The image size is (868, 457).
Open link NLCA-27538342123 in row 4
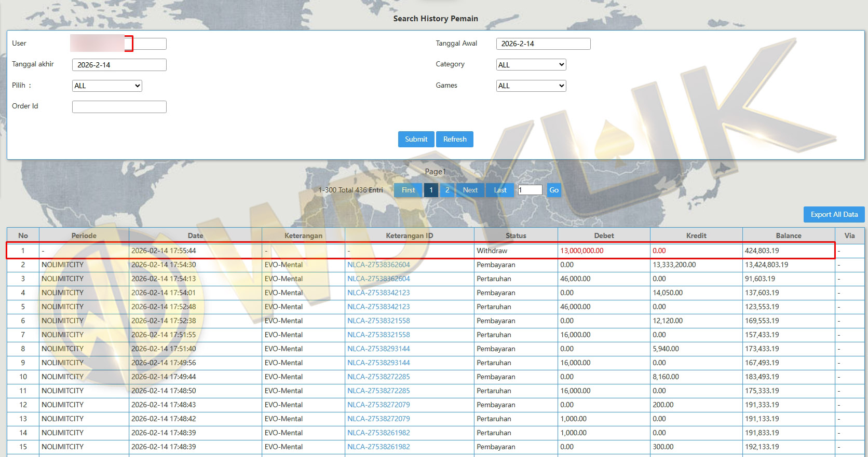378,293
